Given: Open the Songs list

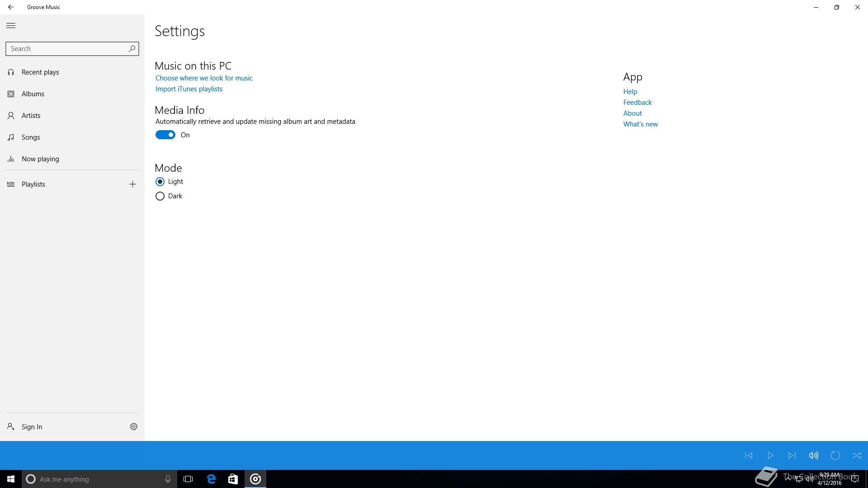Looking at the screenshot, I should click(72, 137).
